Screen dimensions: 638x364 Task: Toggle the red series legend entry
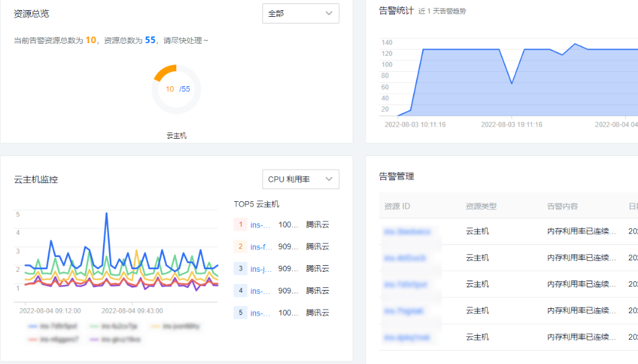(54, 339)
